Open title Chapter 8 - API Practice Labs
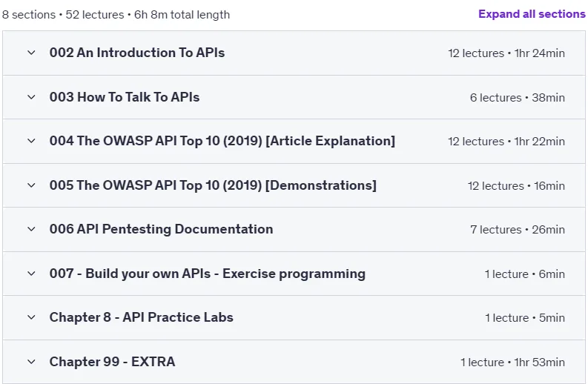Image resolution: width=588 pixels, height=384 pixels. tap(142, 317)
